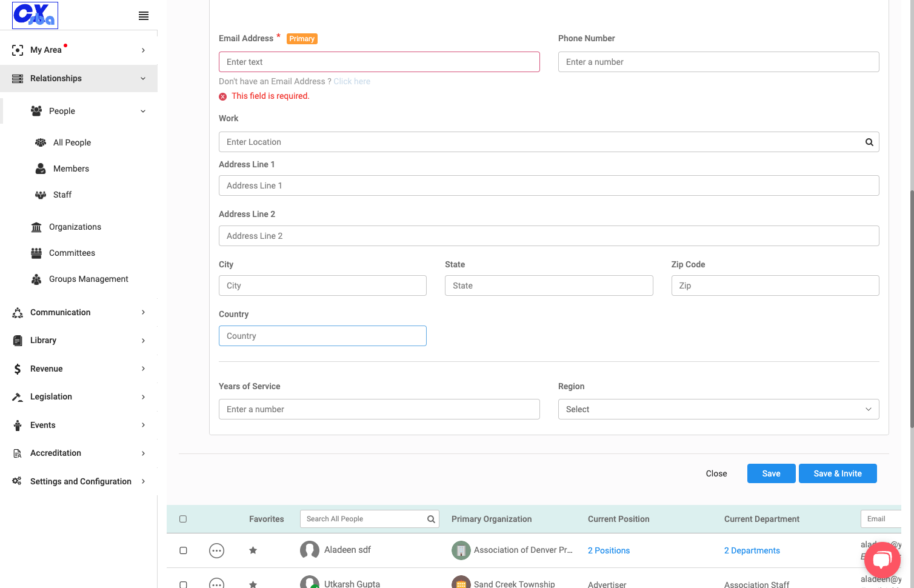Click into the Country field
This screenshot has height=588, width=914.
[x=322, y=336]
